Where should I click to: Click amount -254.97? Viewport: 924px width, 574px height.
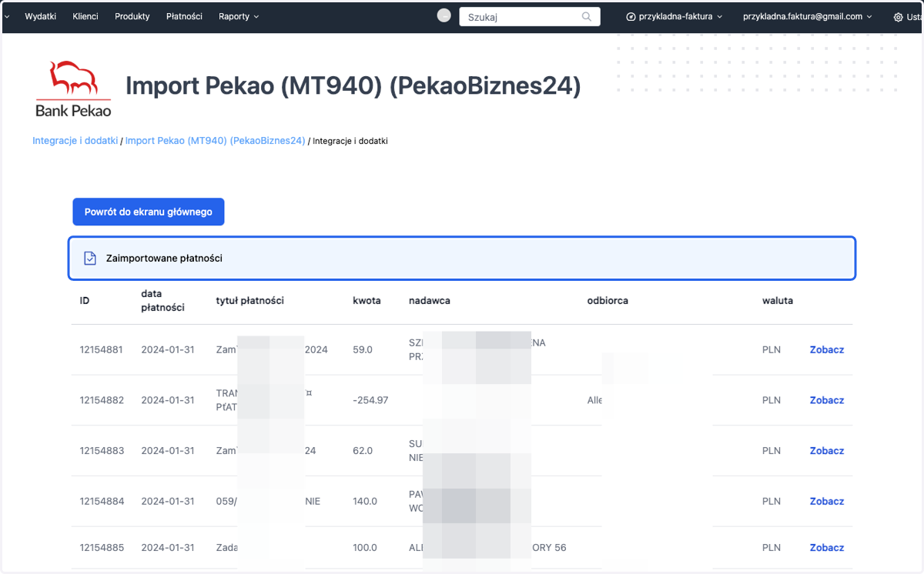point(370,400)
